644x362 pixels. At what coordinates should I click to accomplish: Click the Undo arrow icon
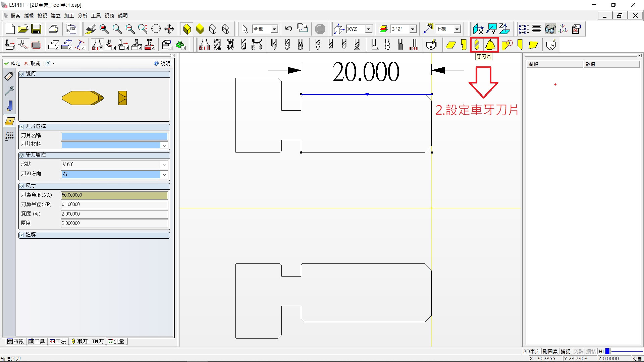[x=288, y=29]
